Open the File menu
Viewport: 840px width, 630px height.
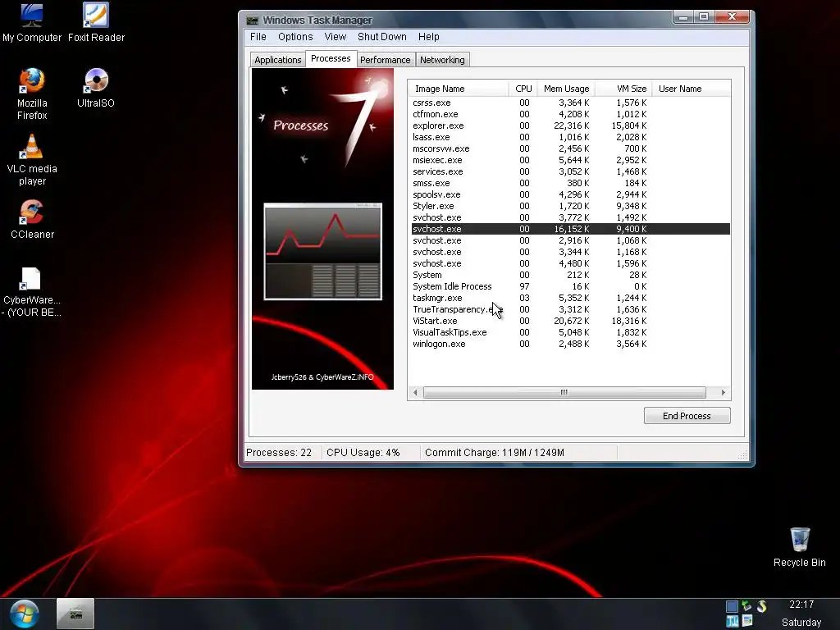pos(258,36)
